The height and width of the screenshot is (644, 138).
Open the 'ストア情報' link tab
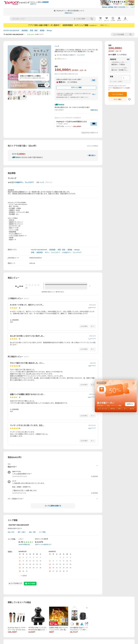click(42, 532)
